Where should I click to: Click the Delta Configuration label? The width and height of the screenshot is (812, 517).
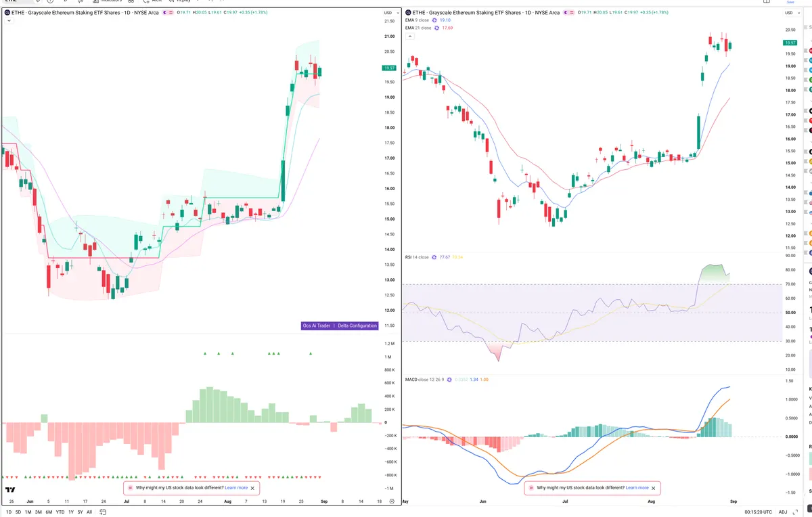pyautogui.click(x=357, y=325)
